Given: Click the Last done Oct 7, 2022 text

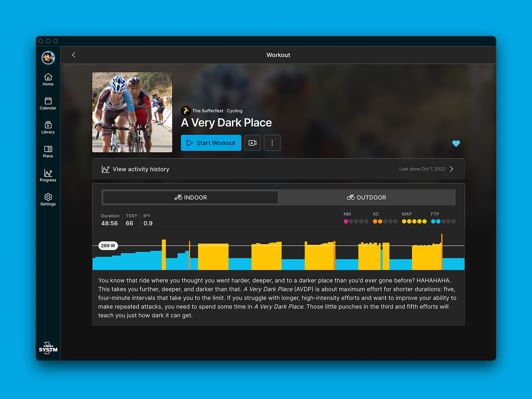Looking at the screenshot, I should (422, 169).
